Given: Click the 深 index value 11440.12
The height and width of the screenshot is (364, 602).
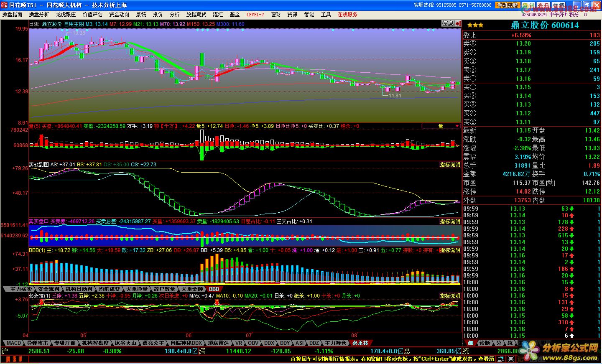Looking at the screenshot, I should [x=238, y=351].
